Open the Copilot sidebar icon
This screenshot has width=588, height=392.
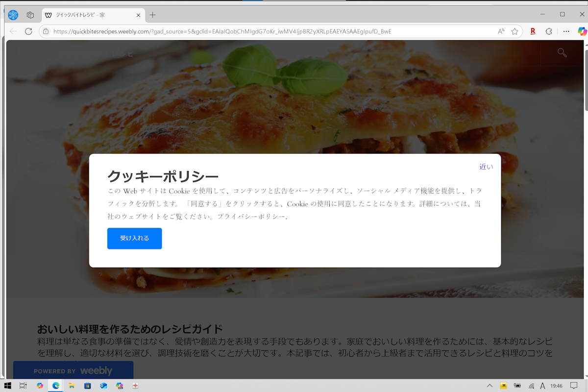coord(582,31)
